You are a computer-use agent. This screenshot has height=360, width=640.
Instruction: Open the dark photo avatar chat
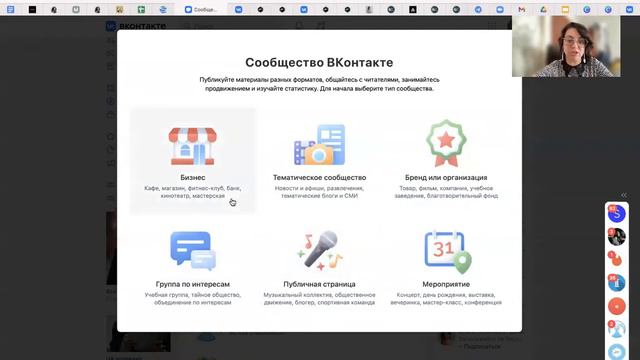[x=616, y=237]
